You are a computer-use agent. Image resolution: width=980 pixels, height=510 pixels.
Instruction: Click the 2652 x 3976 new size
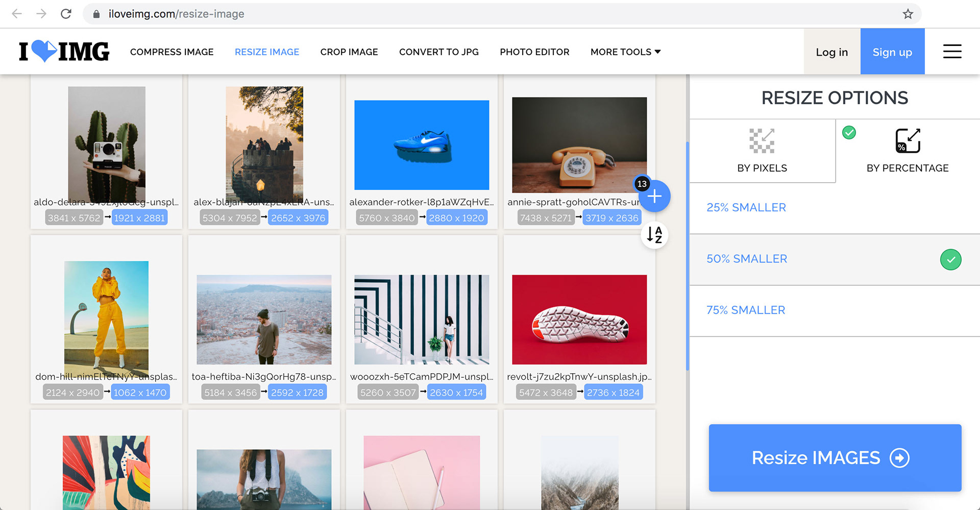pos(298,218)
